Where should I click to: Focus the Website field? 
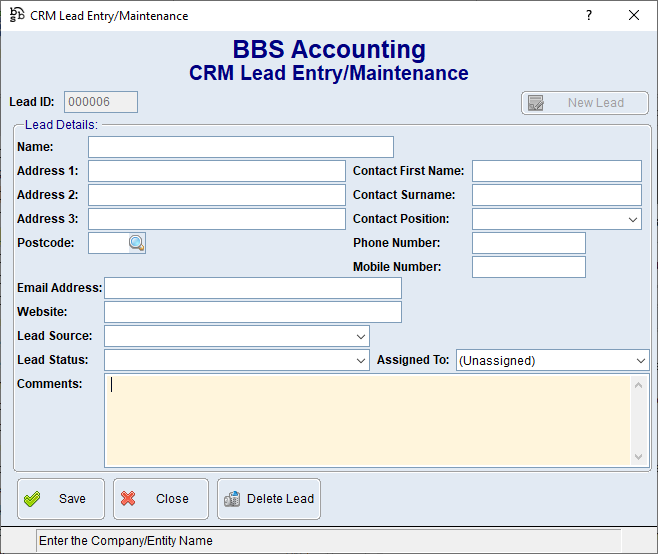click(x=253, y=312)
